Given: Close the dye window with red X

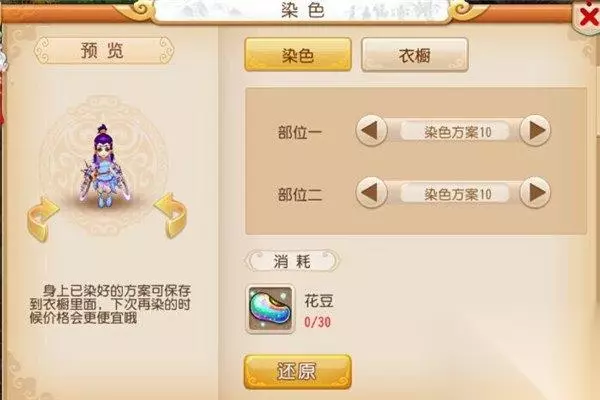Looking at the screenshot, I should click(x=589, y=17).
